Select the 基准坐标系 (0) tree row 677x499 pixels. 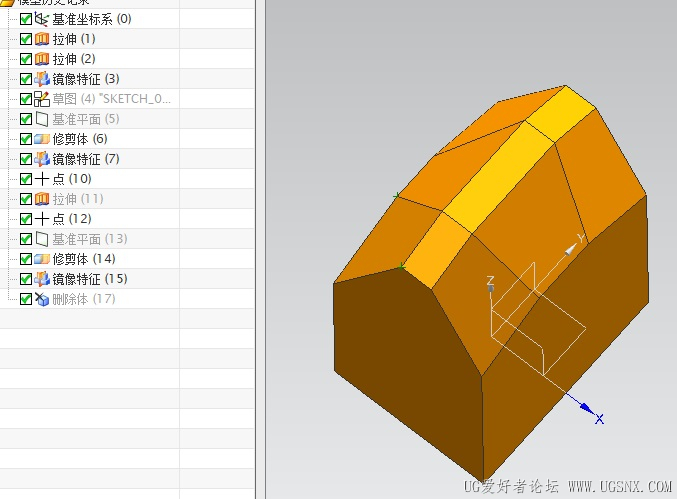pos(127,19)
